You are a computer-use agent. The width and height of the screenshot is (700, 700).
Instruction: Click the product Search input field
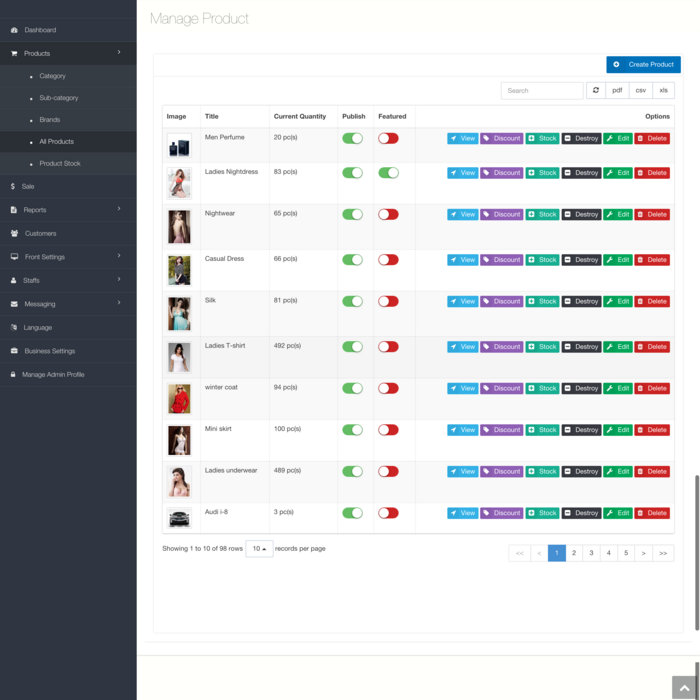tap(541, 90)
